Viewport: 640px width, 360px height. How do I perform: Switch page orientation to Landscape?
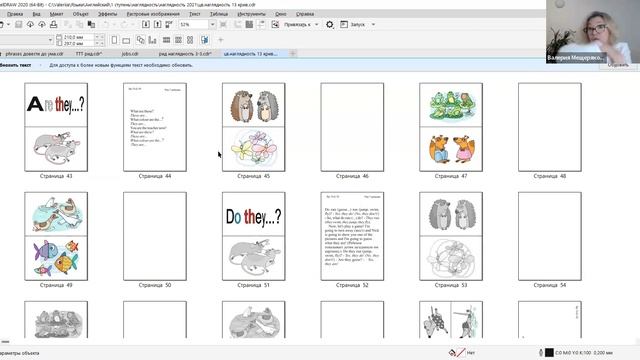tap(126, 40)
